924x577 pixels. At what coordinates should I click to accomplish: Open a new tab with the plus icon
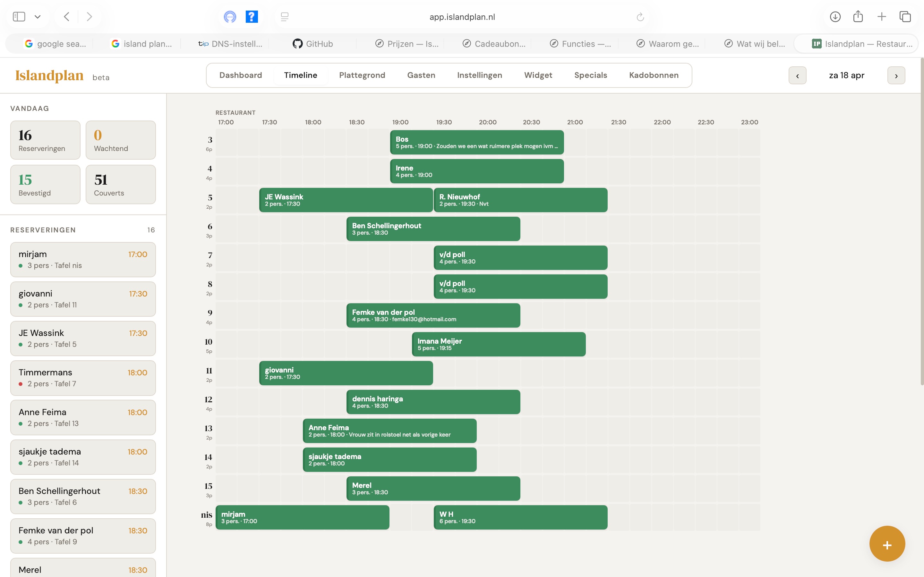[x=882, y=16]
